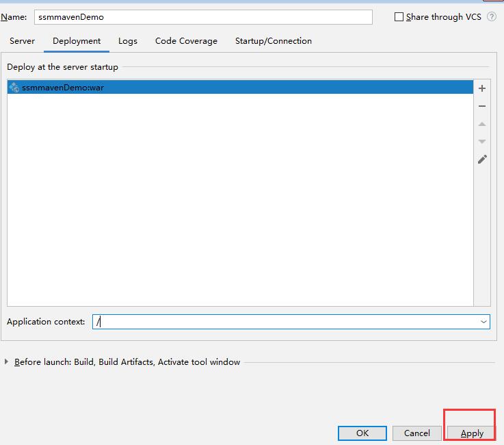Select the Deployment tab
Viewport: 504px width, 445px height.
pyautogui.click(x=77, y=41)
